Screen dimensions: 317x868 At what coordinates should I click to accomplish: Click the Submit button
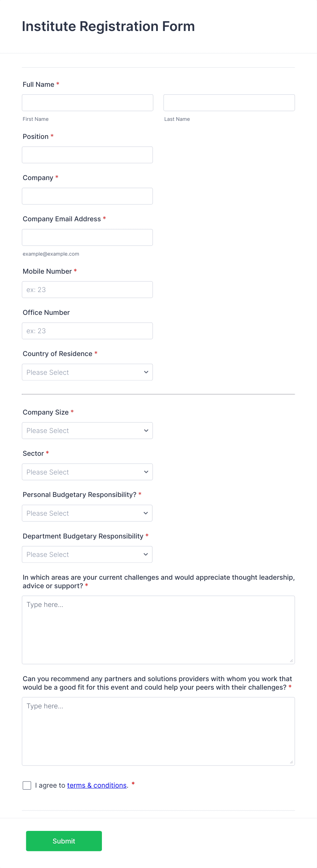64,841
